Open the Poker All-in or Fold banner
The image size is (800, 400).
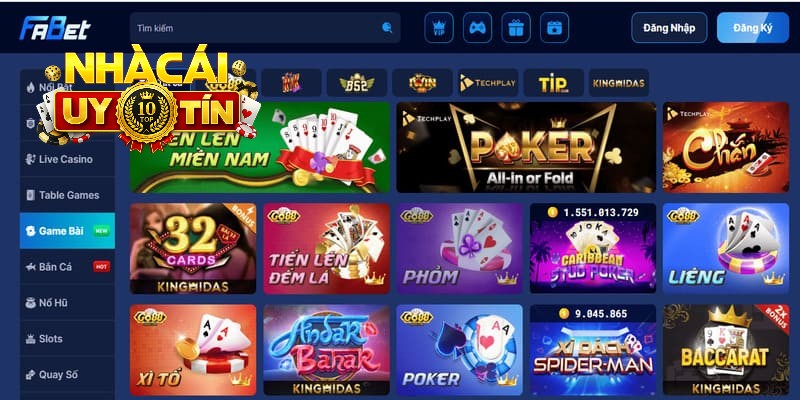[526, 147]
